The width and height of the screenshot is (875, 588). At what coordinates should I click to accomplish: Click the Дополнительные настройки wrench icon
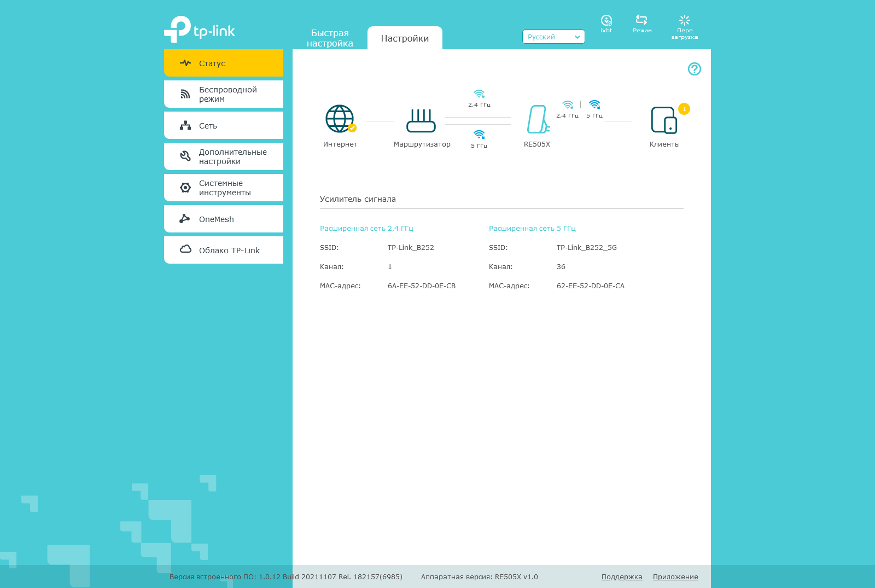tap(185, 156)
